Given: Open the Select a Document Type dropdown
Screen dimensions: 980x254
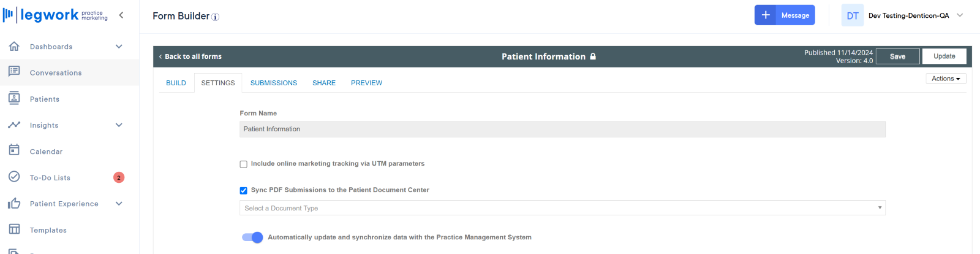Looking at the screenshot, I should pyautogui.click(x=562, y=208).
